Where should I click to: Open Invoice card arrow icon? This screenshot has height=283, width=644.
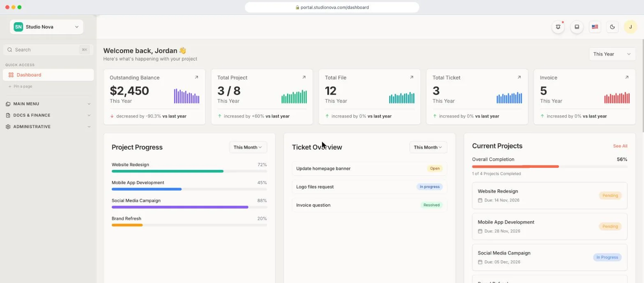tap(627, 77)
